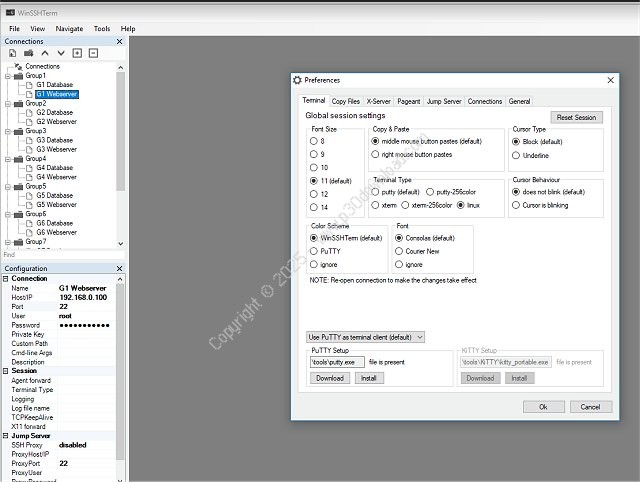
Task: Open the View menu
Action: point(38,29)
